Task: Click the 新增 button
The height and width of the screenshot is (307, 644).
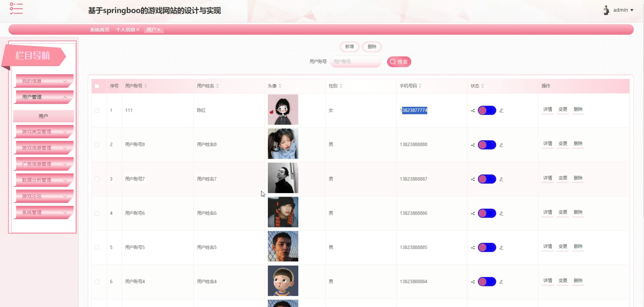Action: pyautogui.click(x=349, y=47)
